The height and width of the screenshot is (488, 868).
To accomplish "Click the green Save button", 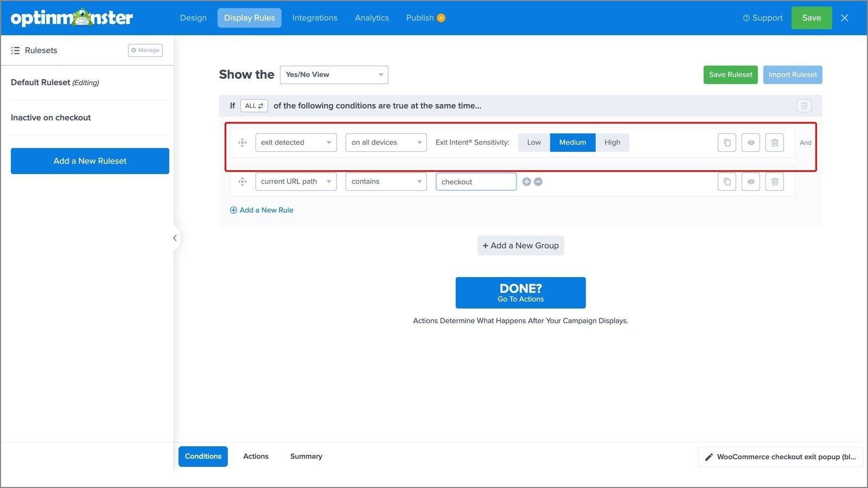I will [x=812, y=18].
